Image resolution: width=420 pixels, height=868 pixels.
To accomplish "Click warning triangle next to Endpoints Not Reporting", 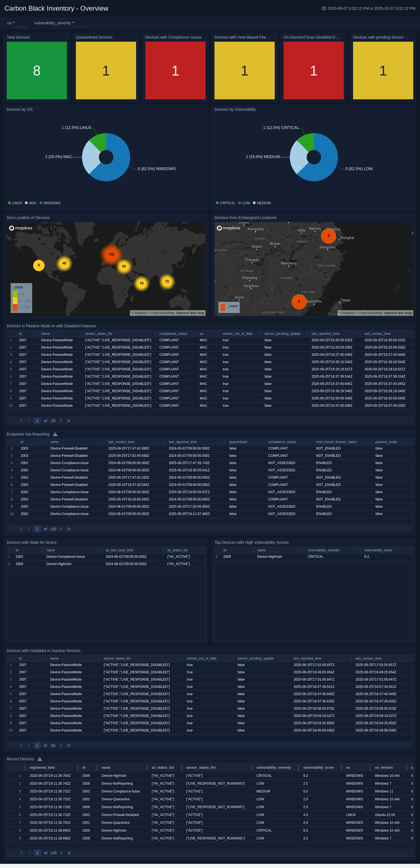I will click(x=55, y=434).
